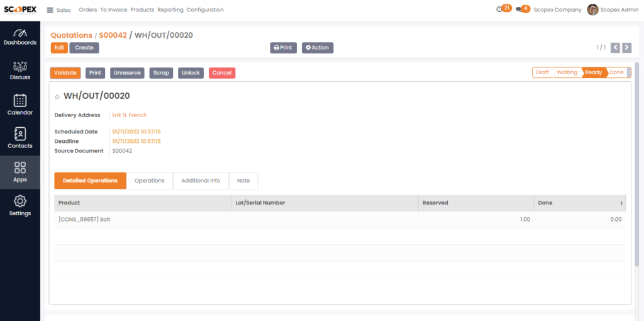Sort by Product column header

pos(143,203)
